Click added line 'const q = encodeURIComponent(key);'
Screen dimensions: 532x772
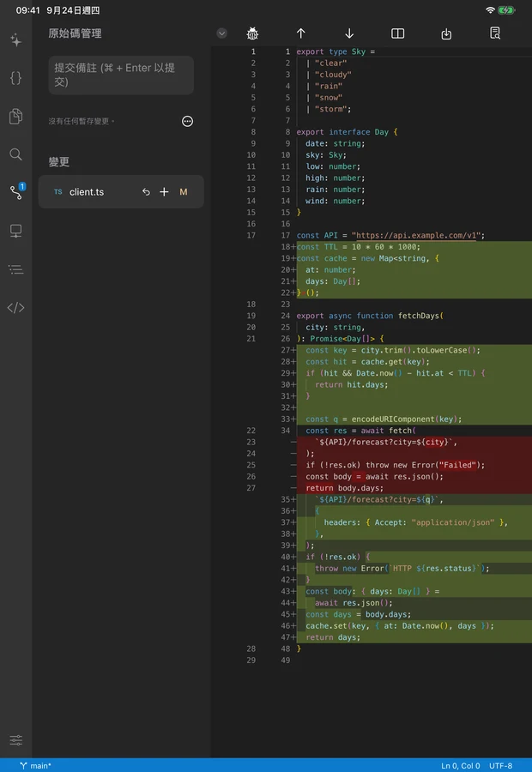click(x=384, y=419)
